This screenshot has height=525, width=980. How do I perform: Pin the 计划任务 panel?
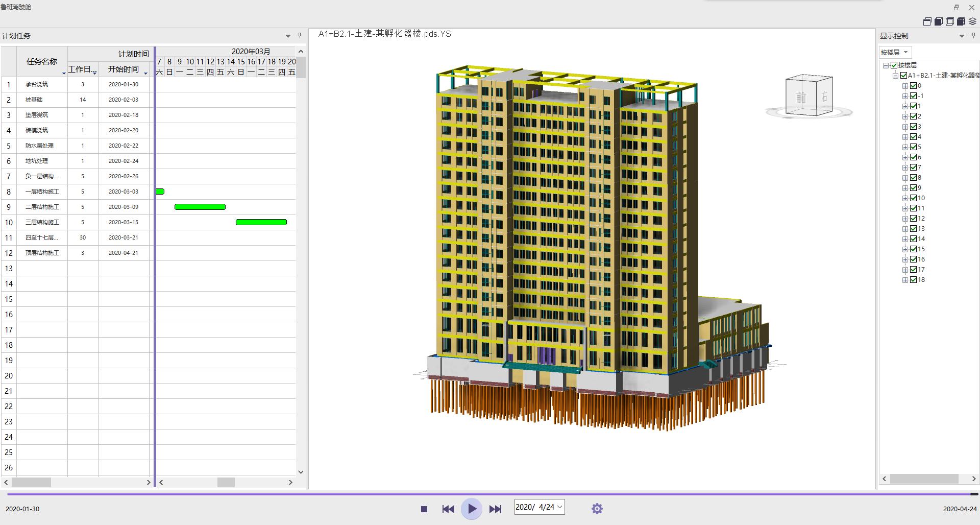coord(300,35)
